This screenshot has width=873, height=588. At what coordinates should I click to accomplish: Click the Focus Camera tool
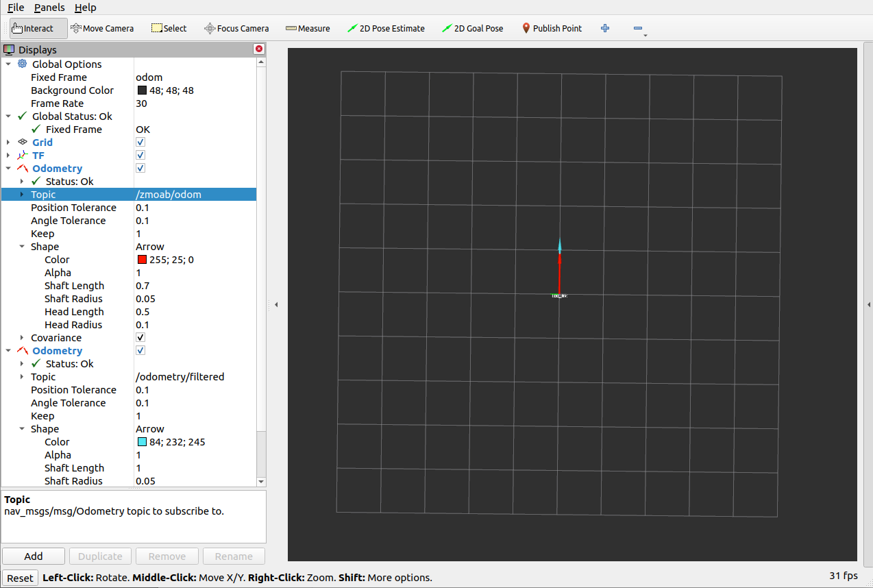coord(236,28)
